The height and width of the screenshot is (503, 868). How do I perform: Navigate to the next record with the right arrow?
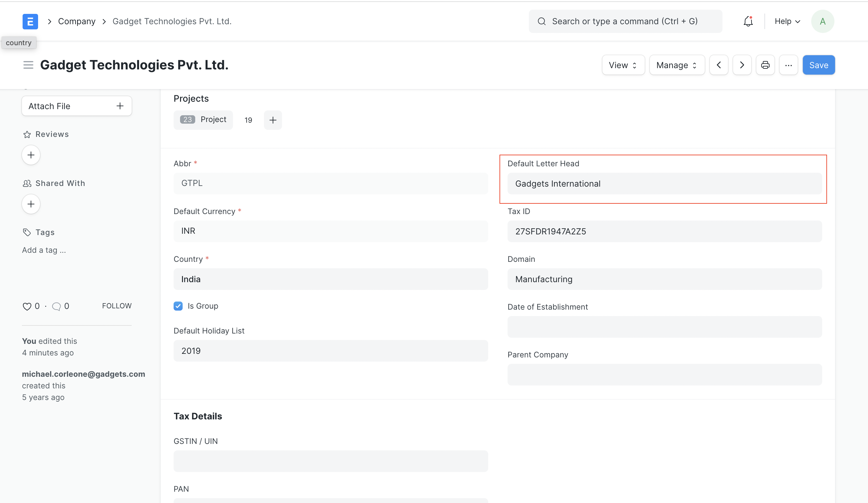coord(742,65)
